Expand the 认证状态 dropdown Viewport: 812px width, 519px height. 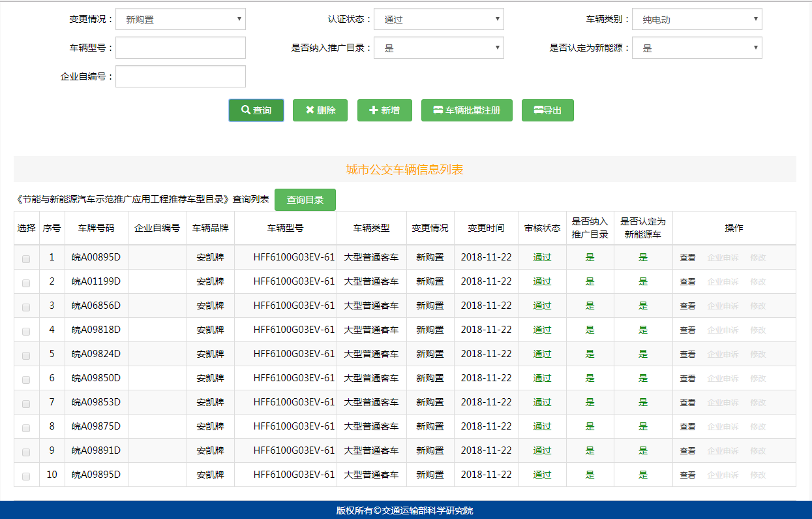pyautogui.click(x=438, y=20)
